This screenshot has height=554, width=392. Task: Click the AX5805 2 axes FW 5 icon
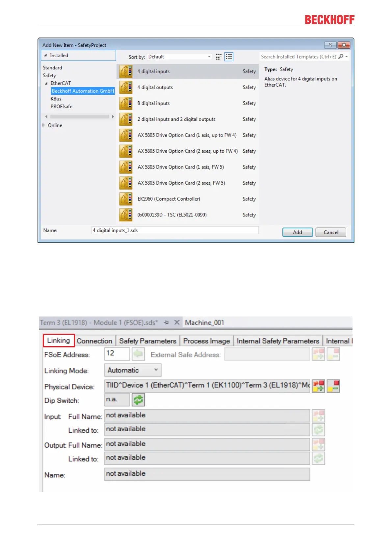(x=126, y=183)
